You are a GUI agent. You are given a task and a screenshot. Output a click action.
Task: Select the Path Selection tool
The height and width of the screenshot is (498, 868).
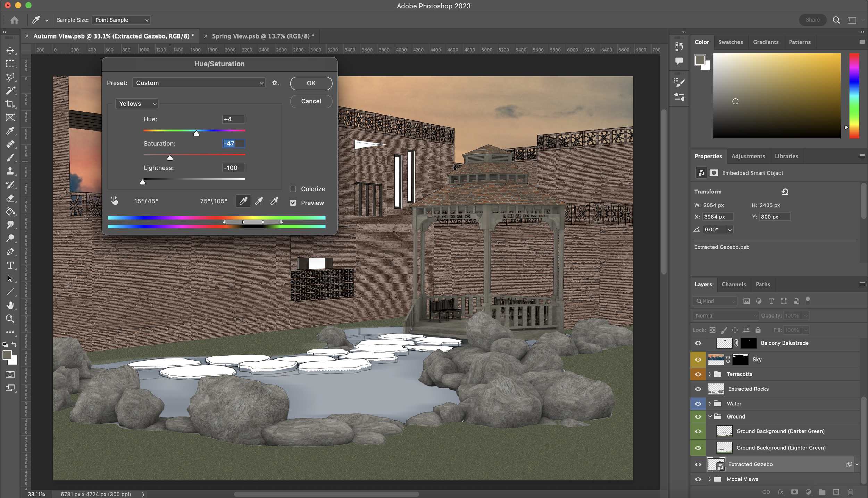coord(10,279)
